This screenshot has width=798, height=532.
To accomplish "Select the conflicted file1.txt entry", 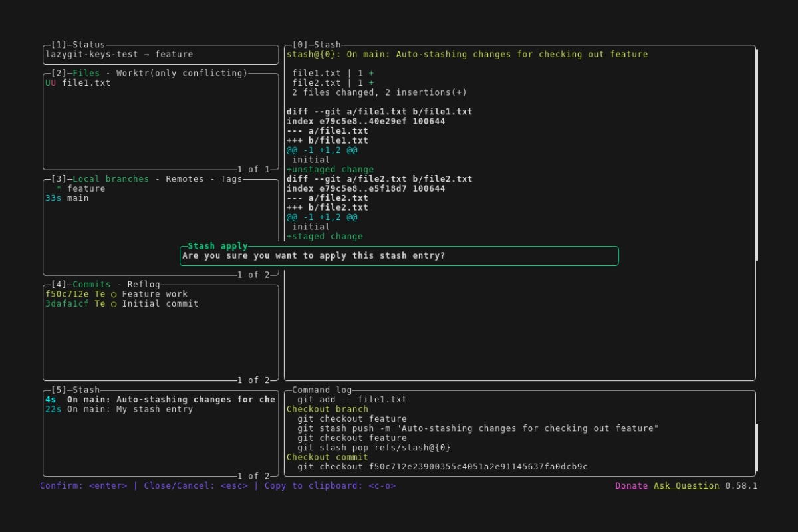I will pos(86,83).
